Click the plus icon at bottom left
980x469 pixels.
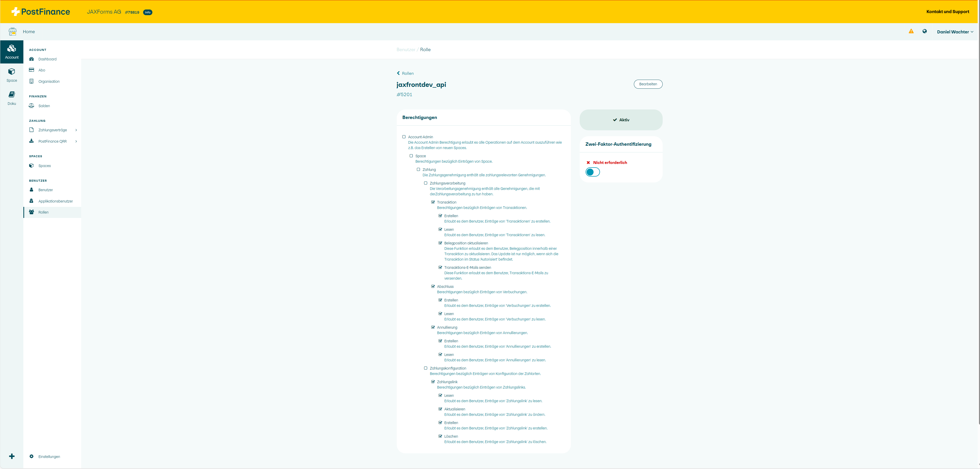(x=12, y=456)
